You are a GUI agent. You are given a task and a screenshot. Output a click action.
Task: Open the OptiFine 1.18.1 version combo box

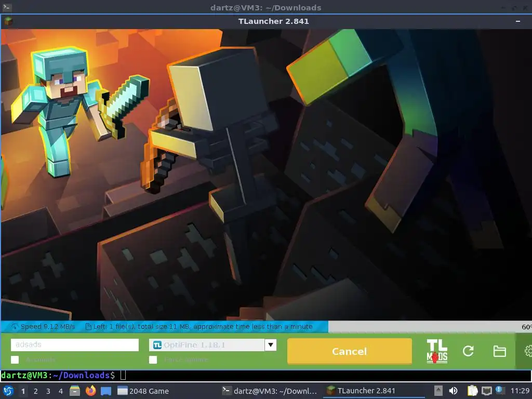pos(212,345)
